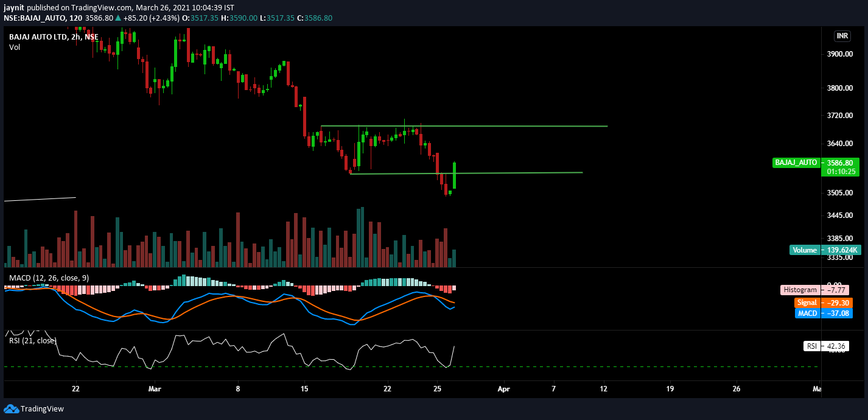Click the 3445.00 price axis label
The image size is (868, 420).
pyautogui.click(x=841, y=215)
